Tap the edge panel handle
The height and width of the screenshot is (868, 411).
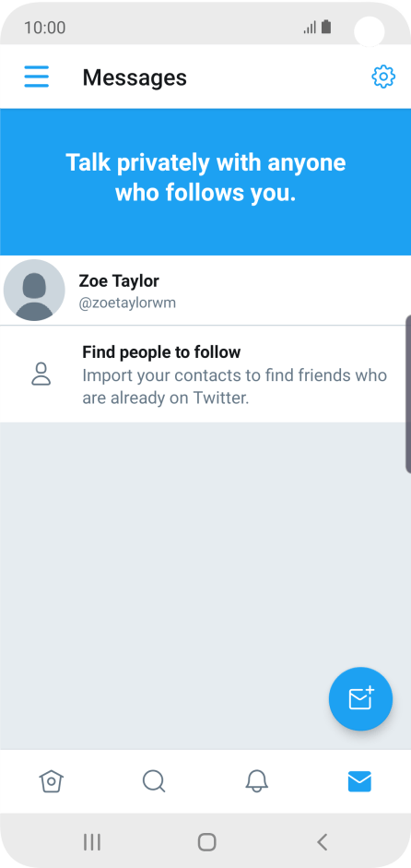pyautogui.click(x=408, y=394)
